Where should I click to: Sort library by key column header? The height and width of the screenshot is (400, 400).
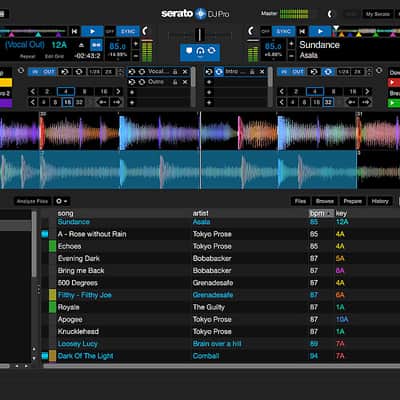[x=341, y=213]
